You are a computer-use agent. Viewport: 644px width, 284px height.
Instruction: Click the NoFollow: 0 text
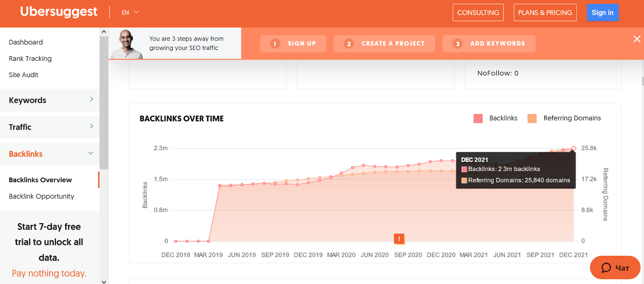pos(498,73)
